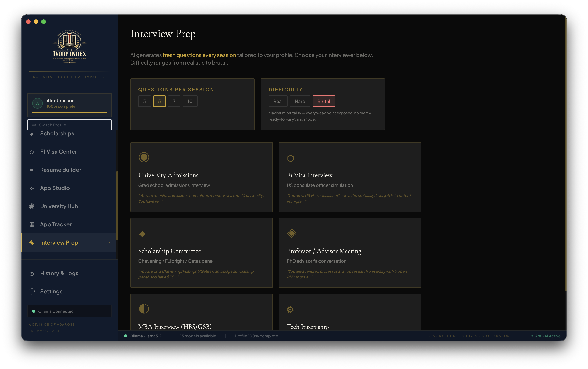The height and width of the screenshot is (369, 588).
Task: Click the Tech Internship gear icon
Action: (290, 310)
